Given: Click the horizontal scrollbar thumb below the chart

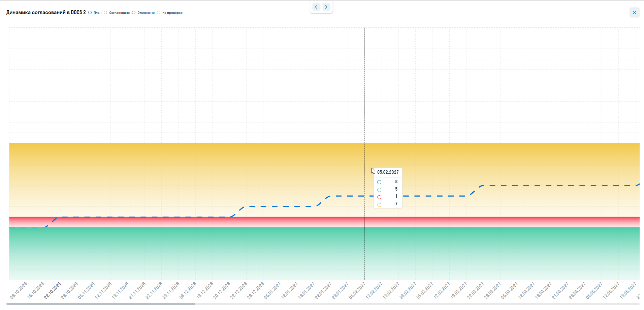Looking at the screenshot, I should point(101,304).
